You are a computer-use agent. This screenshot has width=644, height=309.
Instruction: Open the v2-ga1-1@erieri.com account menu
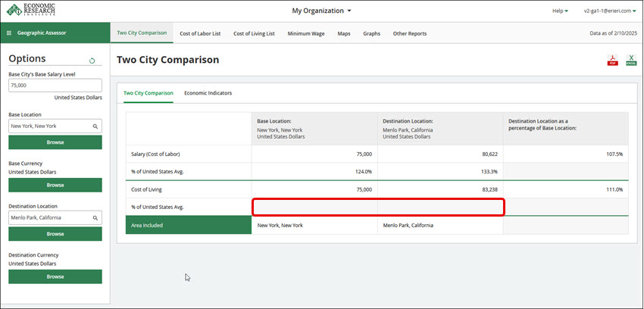(610, 11)
